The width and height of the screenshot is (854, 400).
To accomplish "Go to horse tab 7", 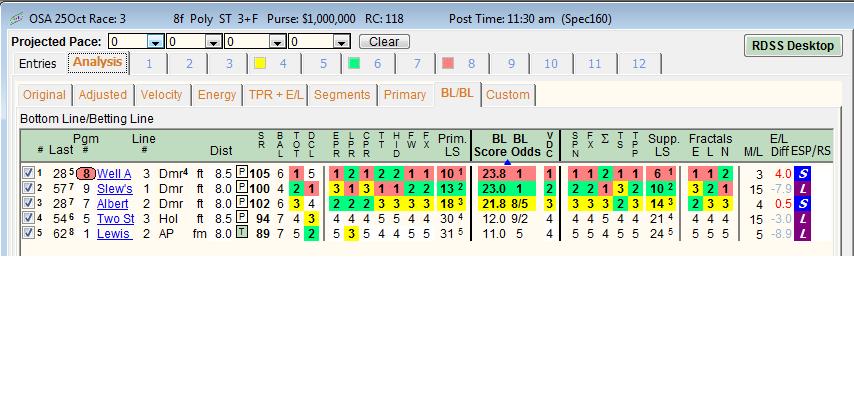I will tap(417, 64).
